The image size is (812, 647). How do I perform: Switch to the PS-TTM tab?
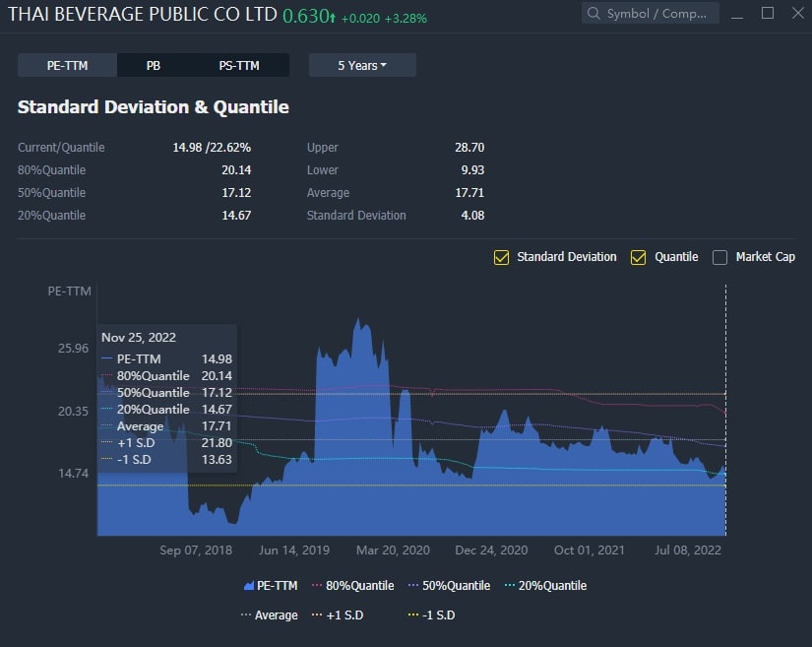[x=239, y=65]
